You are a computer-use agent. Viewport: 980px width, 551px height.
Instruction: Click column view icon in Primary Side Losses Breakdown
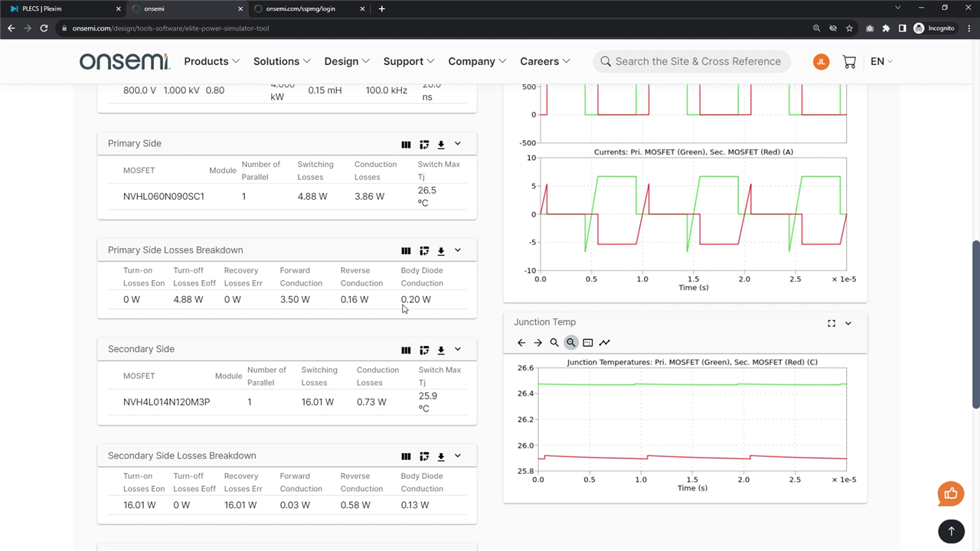click(x=406, y=250)
